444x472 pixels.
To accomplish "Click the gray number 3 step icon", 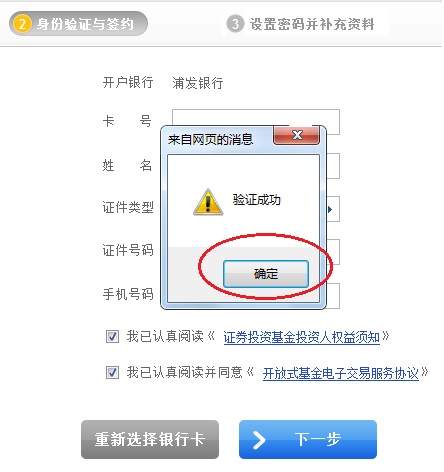I will pos(235,24).
